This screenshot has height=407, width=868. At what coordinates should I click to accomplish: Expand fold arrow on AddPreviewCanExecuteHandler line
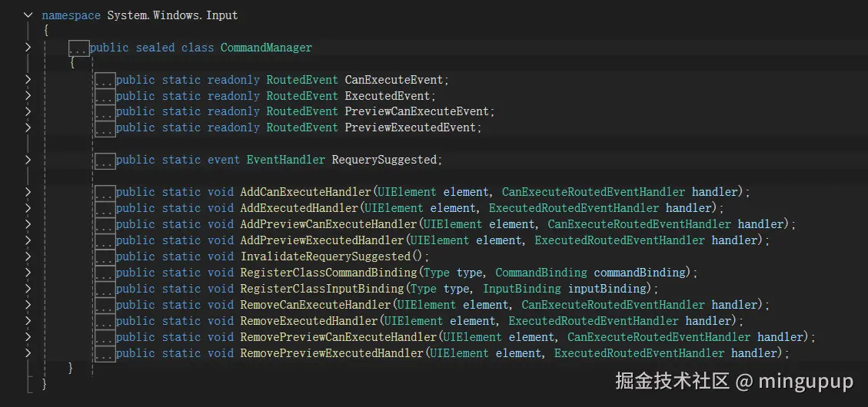pos(28,224)
